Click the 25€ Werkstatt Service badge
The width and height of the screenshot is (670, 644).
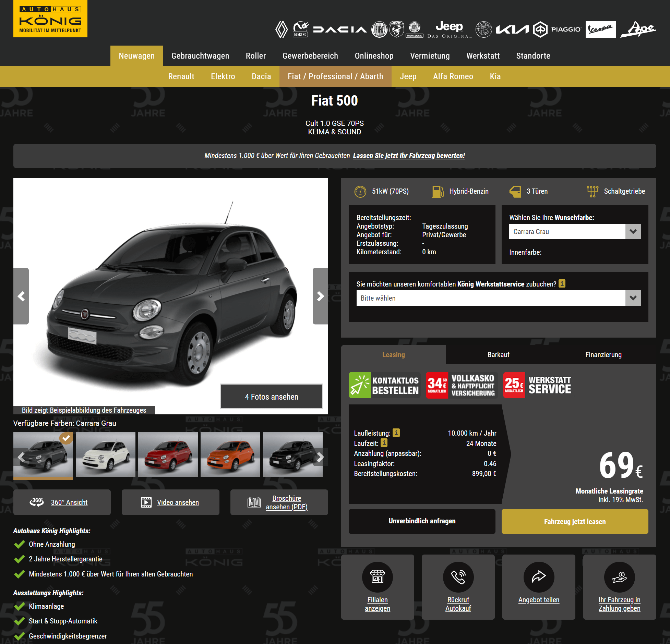coord(538,385)
